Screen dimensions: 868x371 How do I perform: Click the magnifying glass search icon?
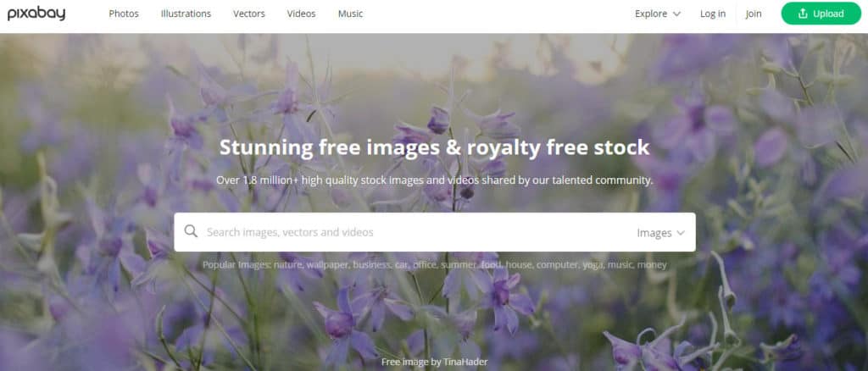(191, 231)
